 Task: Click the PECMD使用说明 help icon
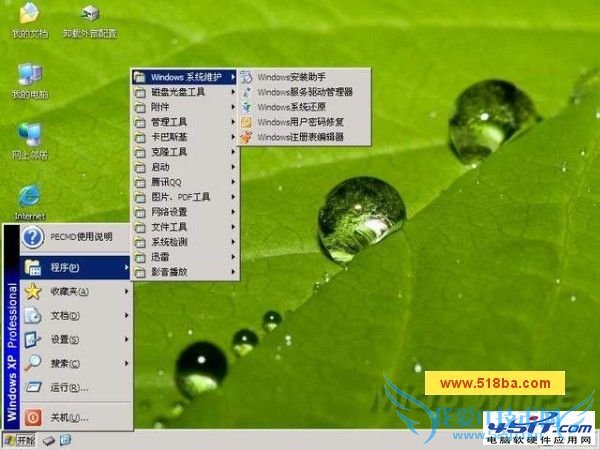[x=33, y=237]
